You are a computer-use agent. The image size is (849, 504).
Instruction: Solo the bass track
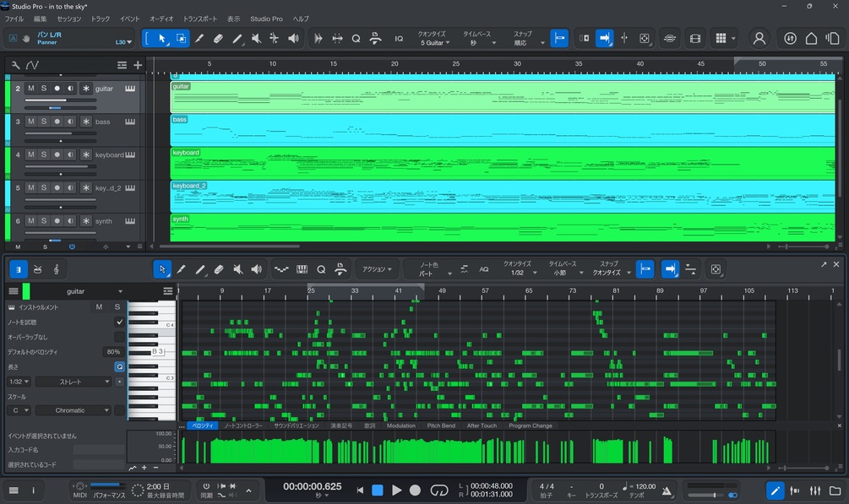tap(44, 122)
